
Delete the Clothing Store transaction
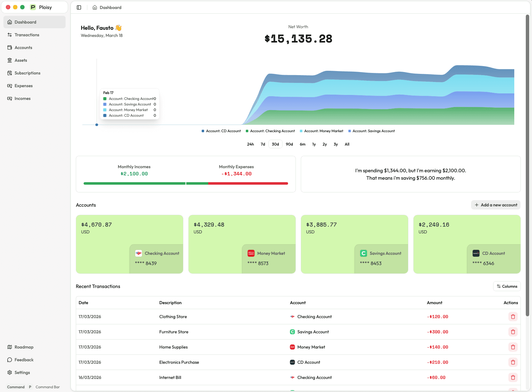pyautogui.click(x=513, y=317)
